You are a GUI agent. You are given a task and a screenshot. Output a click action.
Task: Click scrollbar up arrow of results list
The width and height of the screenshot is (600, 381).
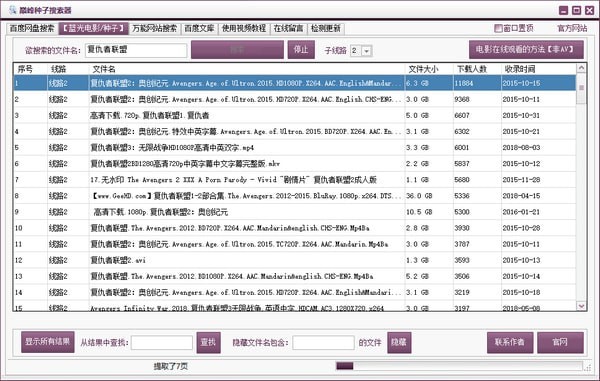point(581,68)
